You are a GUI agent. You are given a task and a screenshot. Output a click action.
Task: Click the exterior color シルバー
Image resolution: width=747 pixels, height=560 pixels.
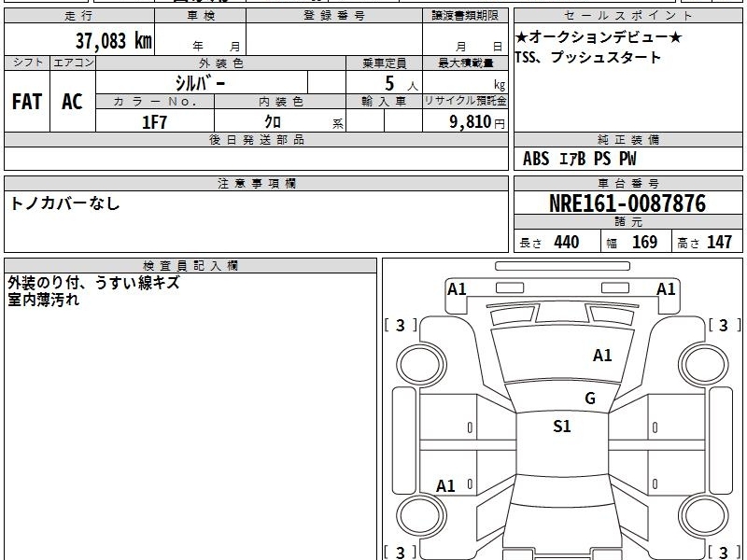(x=201, y=83)
